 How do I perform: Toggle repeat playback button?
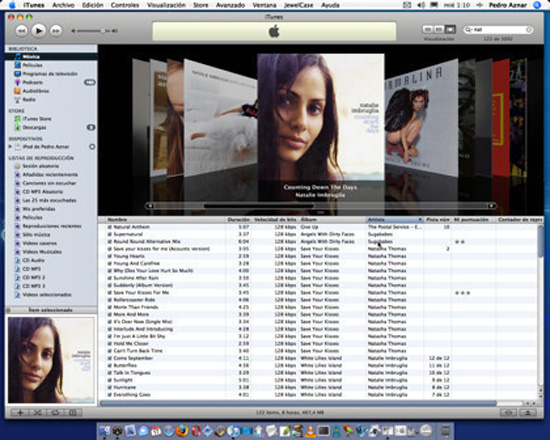[x=55, y=413]
